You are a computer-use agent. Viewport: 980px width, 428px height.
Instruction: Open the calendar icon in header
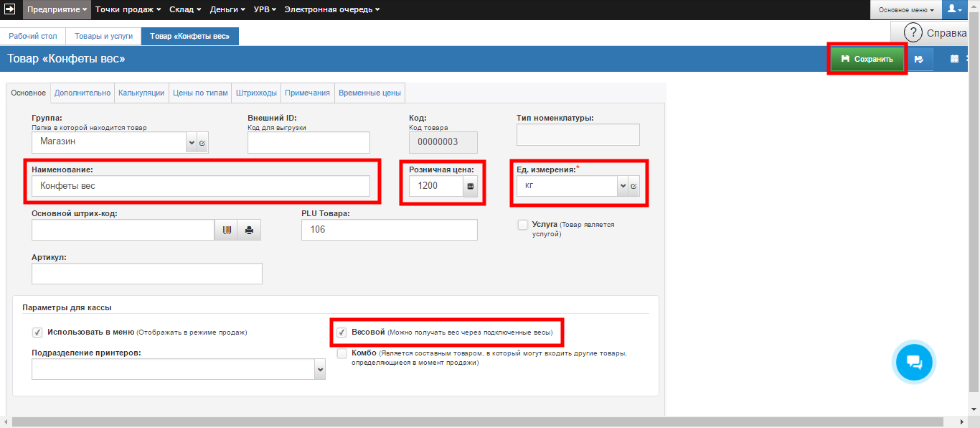click(954, 60)
